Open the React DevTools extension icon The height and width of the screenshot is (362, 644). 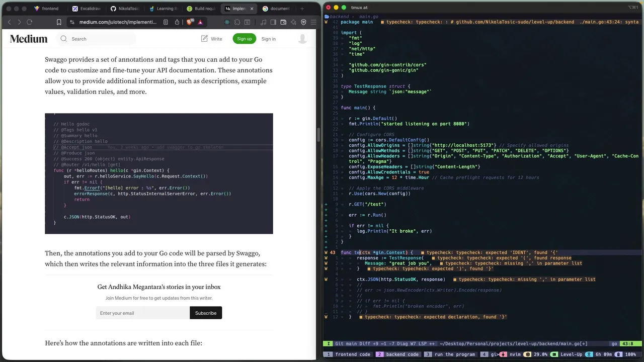coord(227,22)
